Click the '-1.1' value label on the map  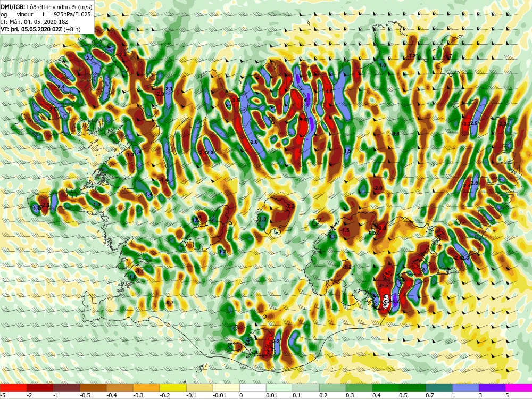[x=139, y=271]
